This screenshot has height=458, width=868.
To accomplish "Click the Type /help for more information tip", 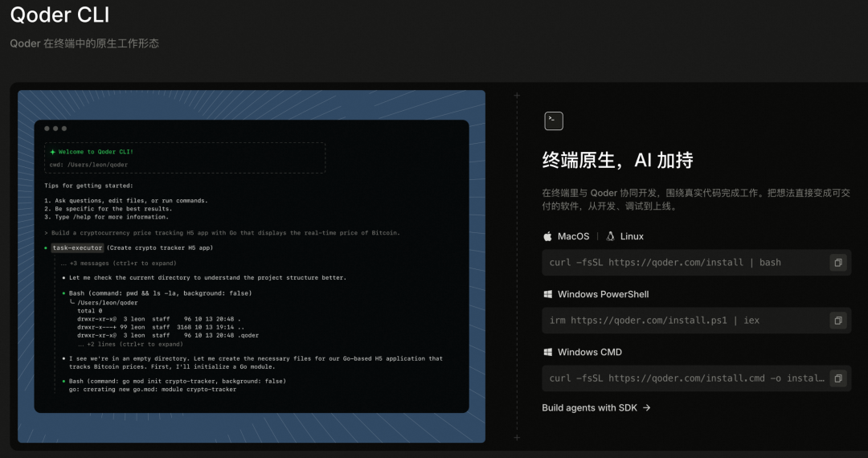I will pyautogui.click(x=106, y=217).
